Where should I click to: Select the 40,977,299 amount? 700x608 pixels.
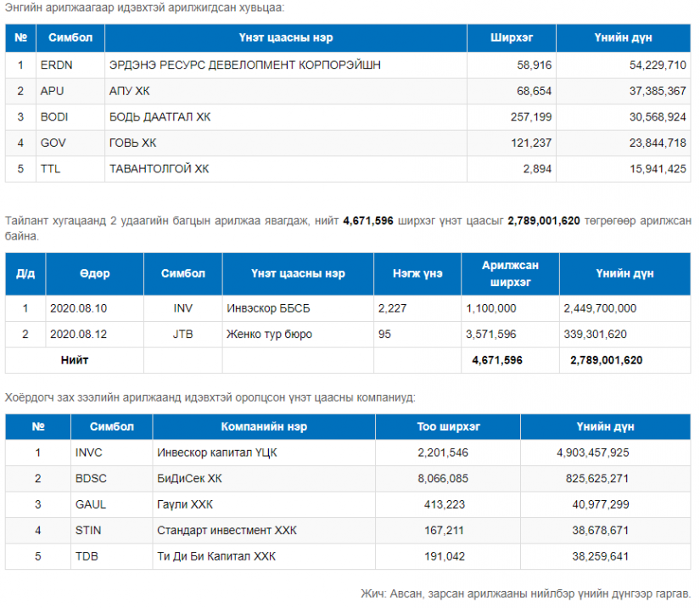tap(601, 504)
